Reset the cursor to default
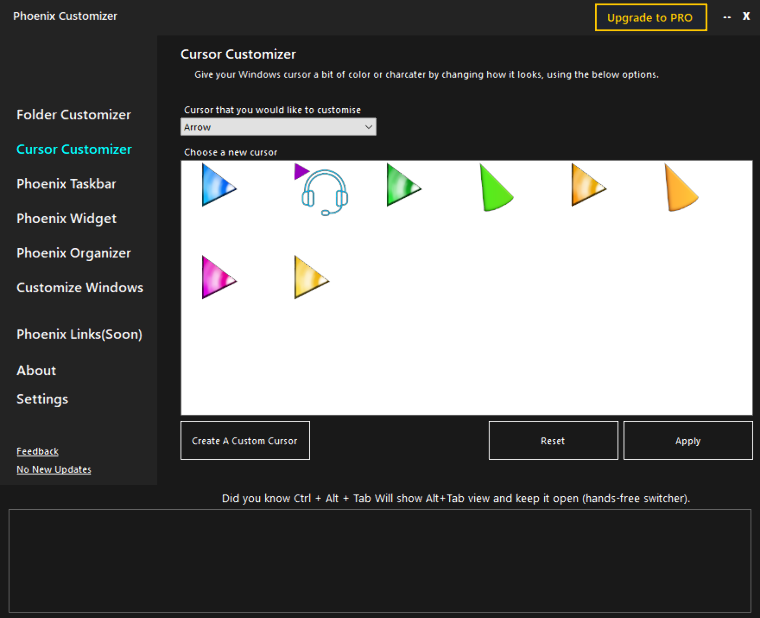 553,441
